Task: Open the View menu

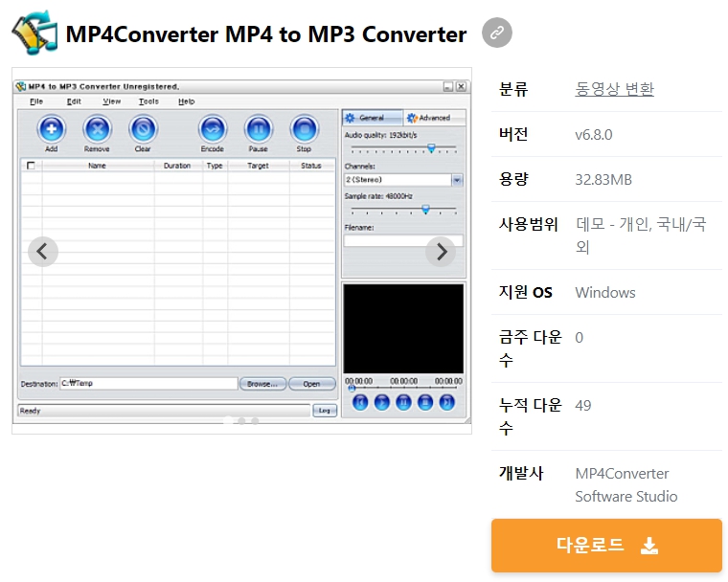Action: pyautogui.click(x=111, y=101)
